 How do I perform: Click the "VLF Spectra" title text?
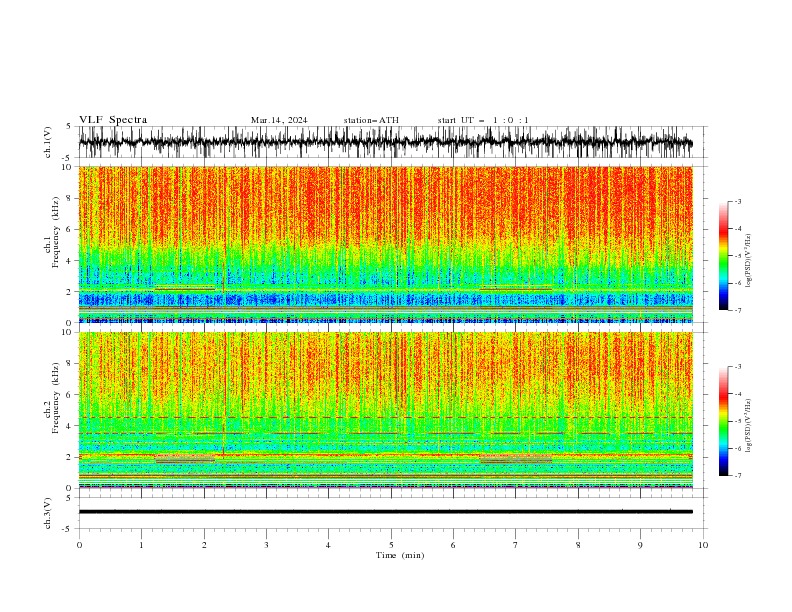[x=113, y=120]
